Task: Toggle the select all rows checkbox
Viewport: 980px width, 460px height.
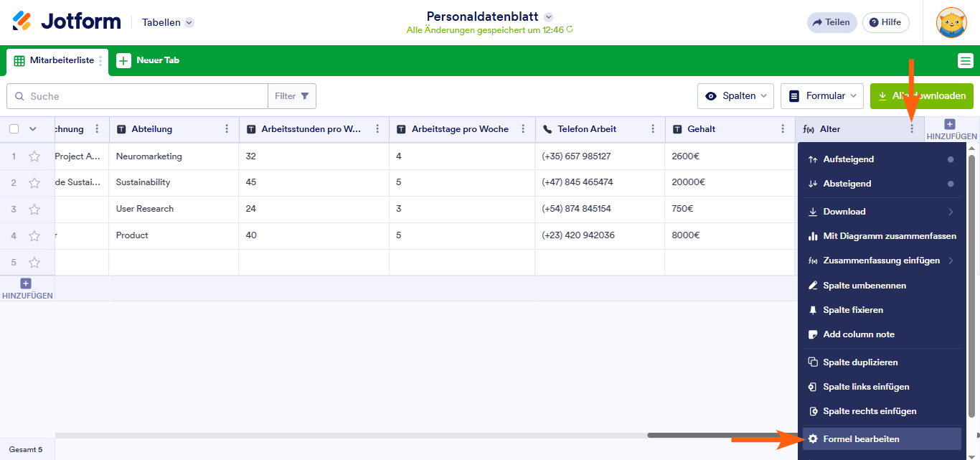Action: coord(14,129)
